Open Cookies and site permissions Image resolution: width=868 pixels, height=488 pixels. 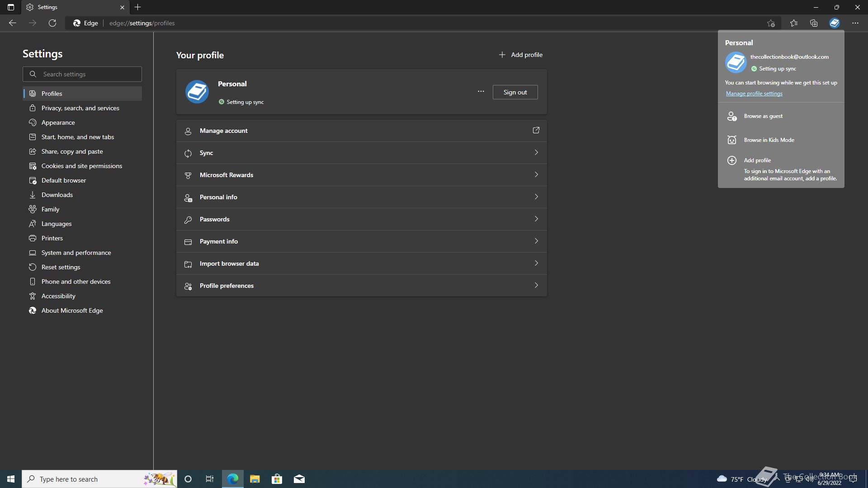click(82, 166)
